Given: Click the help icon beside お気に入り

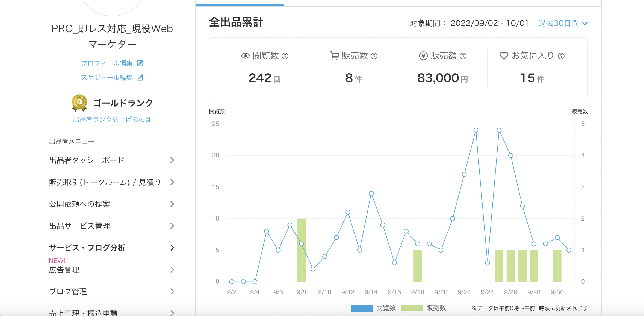Looking at the screenshot, I should point(561,56).
